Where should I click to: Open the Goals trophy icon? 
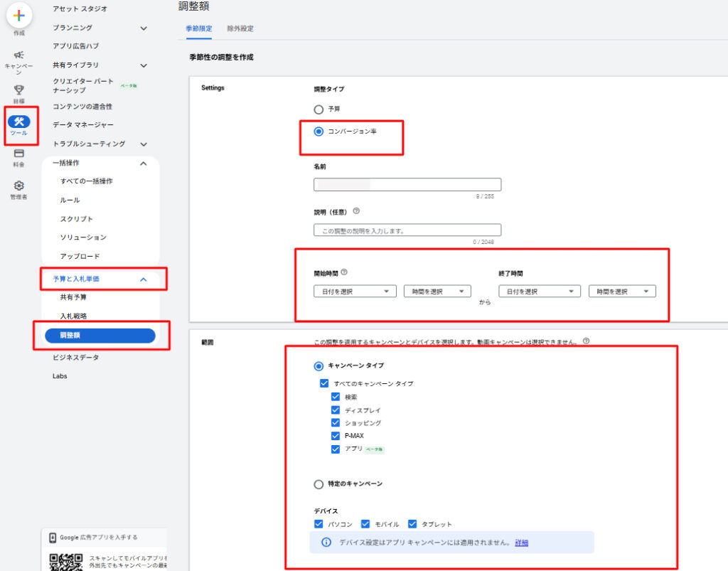pos(19,90)
